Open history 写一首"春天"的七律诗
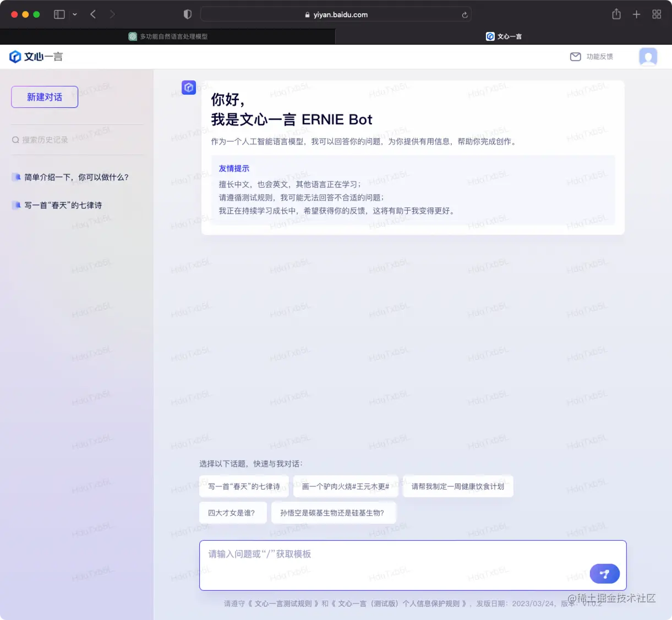This screenshot has width=672, height=620. pyautogui.click(x=63, y=205)
